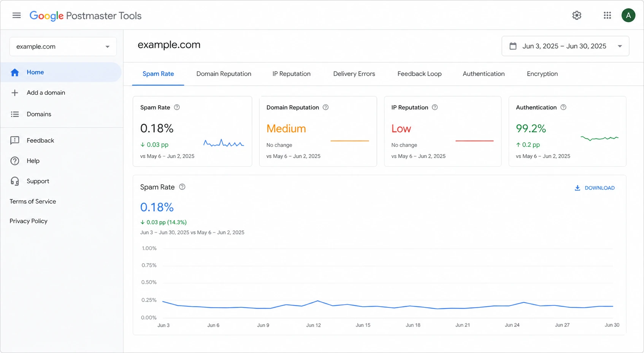This screenshot has height=353, width=644.
Task: Click the 0.2 pp increase text
Action: (x=528, y=145)
